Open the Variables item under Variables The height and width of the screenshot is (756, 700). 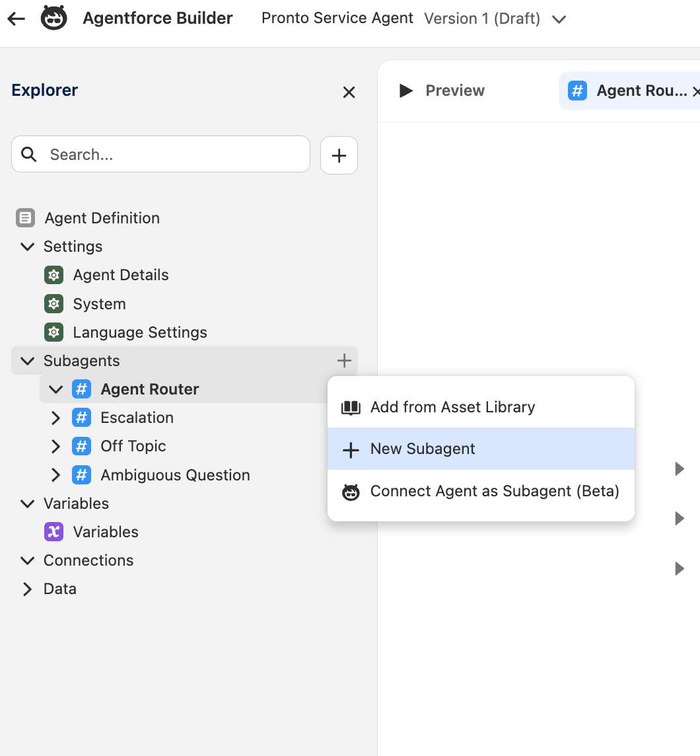tap(106, 532)
